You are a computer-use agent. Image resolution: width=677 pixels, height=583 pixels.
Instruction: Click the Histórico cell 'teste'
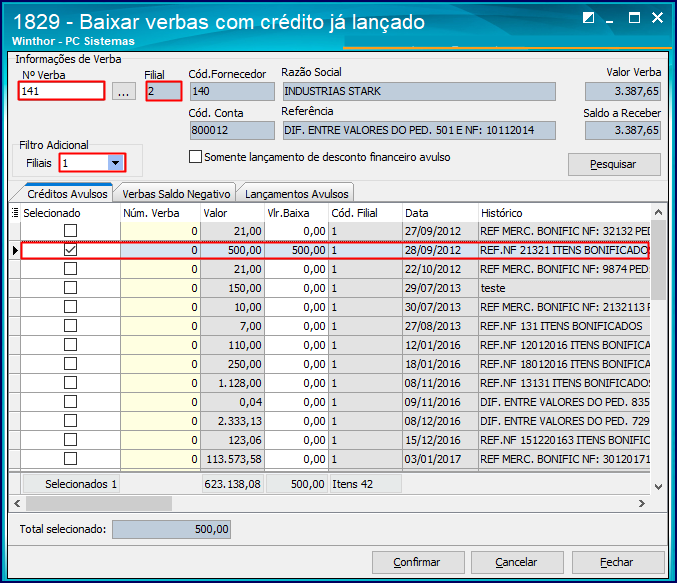[x=564, y=288]
